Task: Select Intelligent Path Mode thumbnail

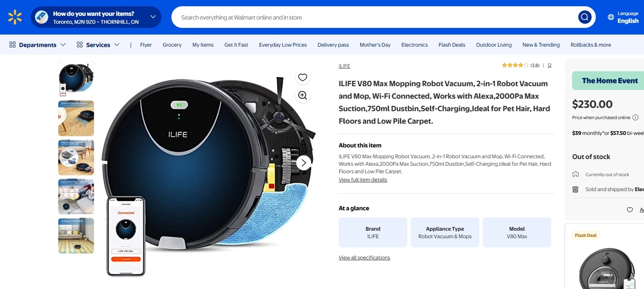Action: [76, 236]
